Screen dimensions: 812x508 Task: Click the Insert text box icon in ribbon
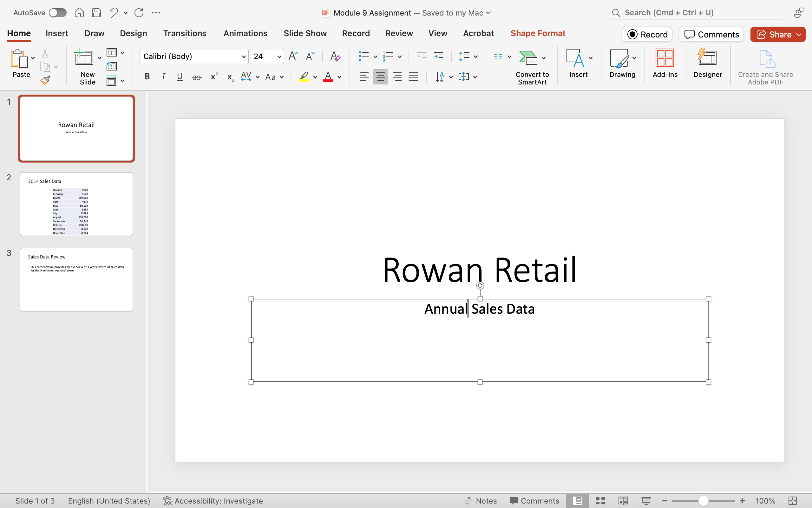coord(575,58)
